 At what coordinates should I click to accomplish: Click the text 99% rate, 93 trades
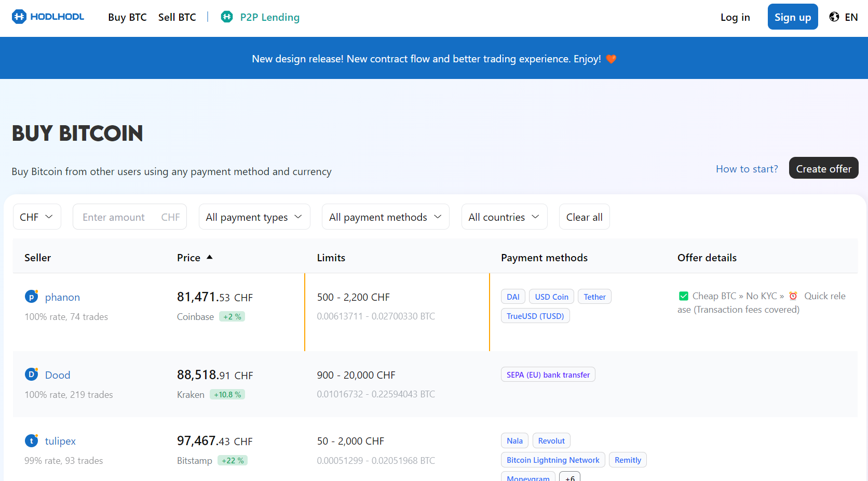pos(63,461)
